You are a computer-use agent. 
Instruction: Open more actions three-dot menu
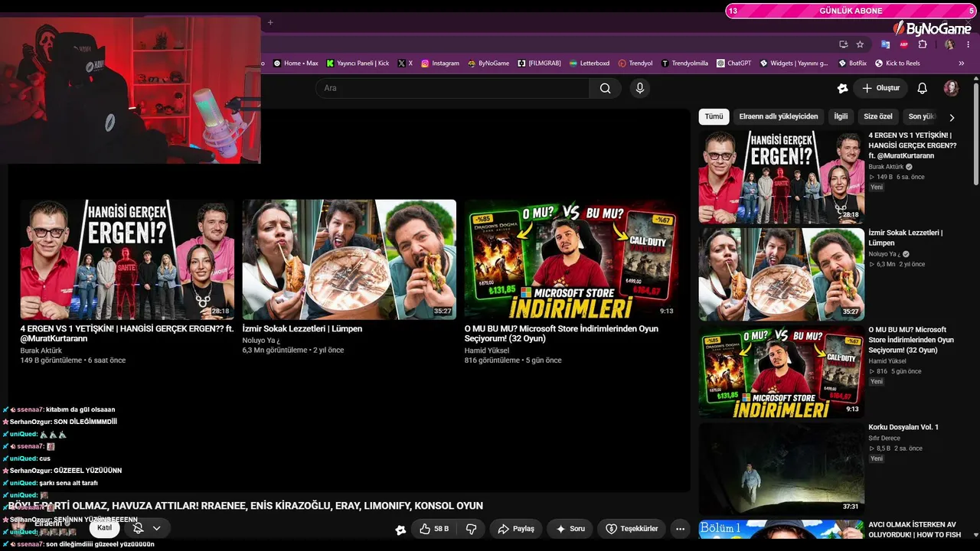pos(680,529)
